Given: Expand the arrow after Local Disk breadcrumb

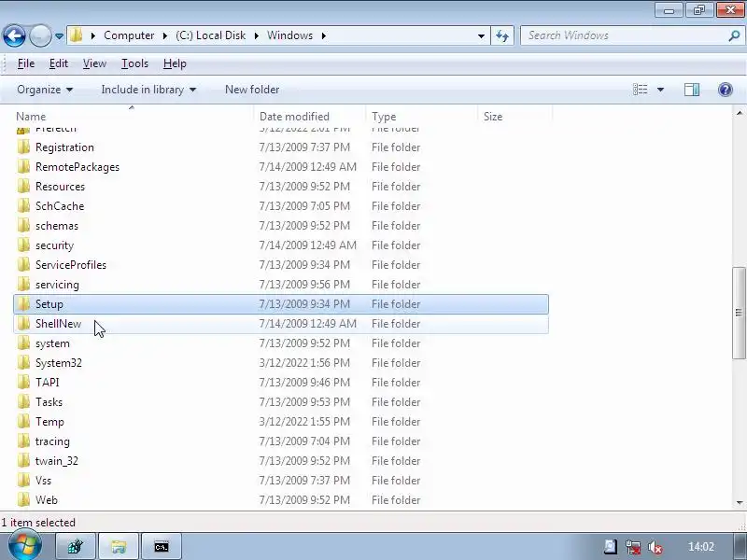Looking at the screenshot, I should [256, 35].
